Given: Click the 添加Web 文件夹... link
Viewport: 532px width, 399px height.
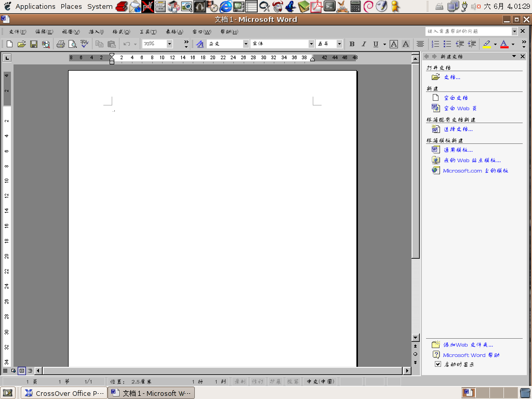Looking at the screenshot, I should pos(468,345).
